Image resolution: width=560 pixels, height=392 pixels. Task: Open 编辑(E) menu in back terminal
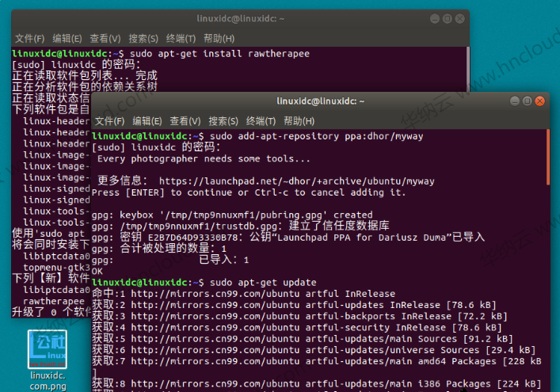pos(67,39)
